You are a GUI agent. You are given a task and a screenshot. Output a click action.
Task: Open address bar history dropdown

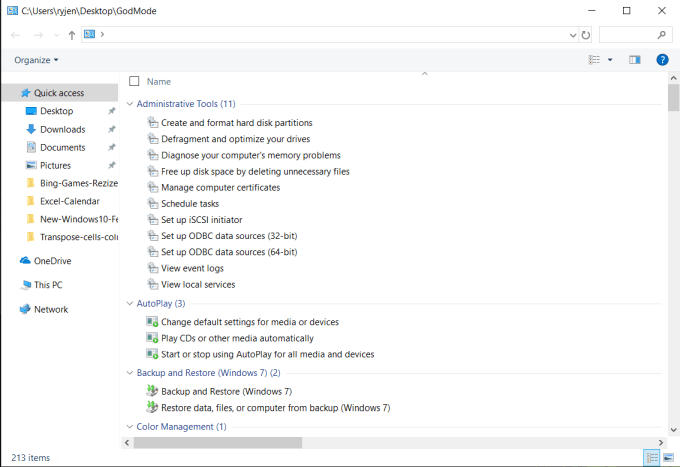click(573, 35)
